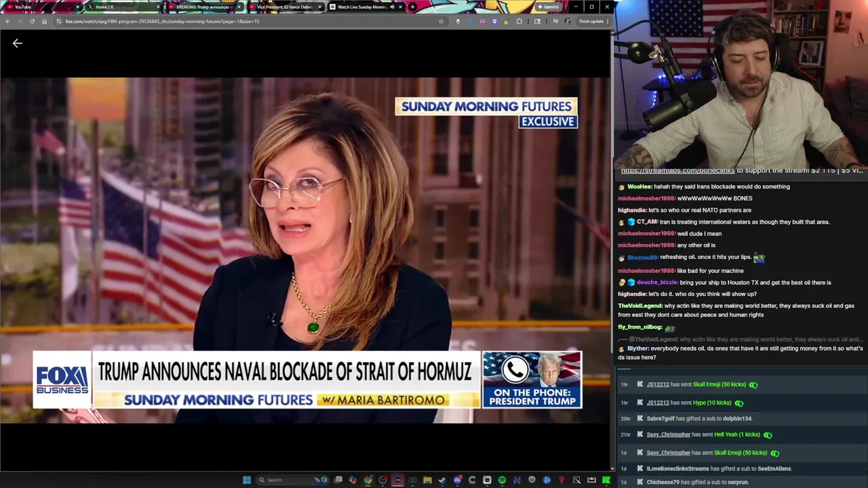Open the browser home page icon
868x488 pixels.
click(x=44, y=21)
